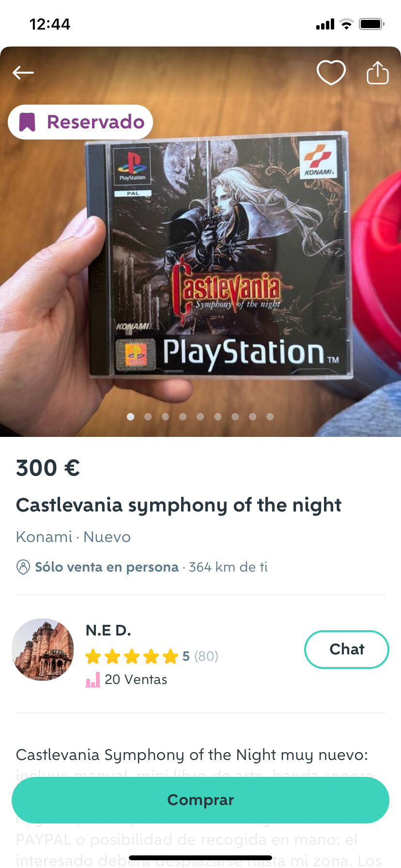
Task: Tap the 20 Ventas label
Action: (136, 680)
